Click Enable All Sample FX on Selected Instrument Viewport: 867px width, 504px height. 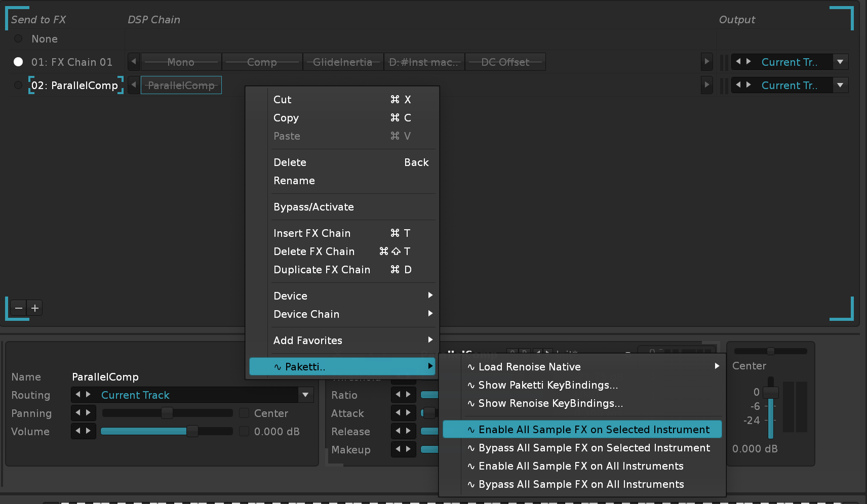[594, 430]
